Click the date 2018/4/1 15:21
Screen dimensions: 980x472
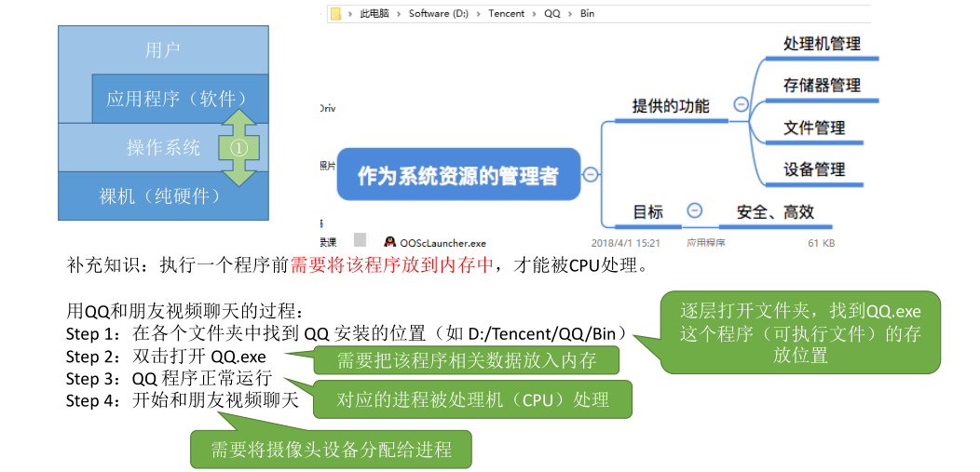(x=626, y=244)
